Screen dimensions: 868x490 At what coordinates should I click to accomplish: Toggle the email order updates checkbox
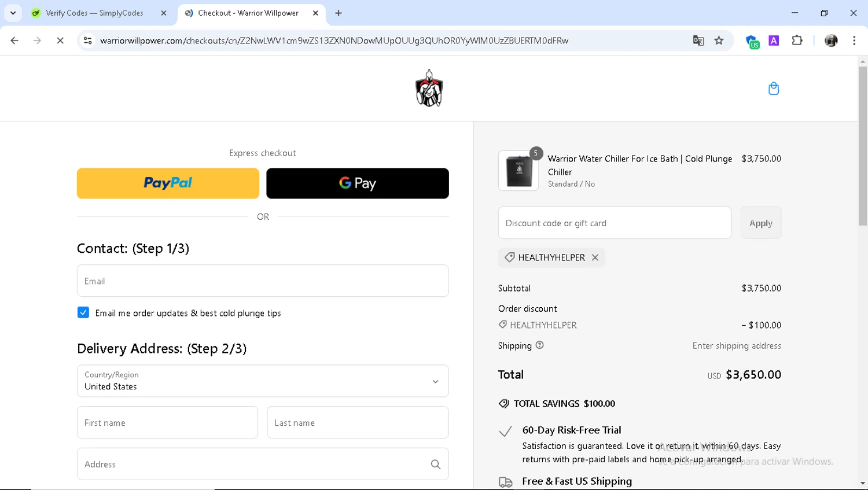(x=83, y=312)
